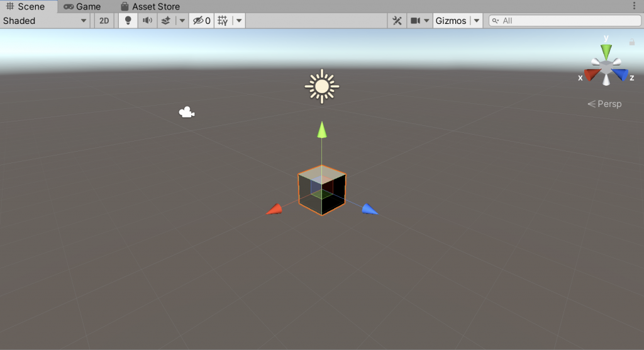Select the Directional Light sun icon

322,86
